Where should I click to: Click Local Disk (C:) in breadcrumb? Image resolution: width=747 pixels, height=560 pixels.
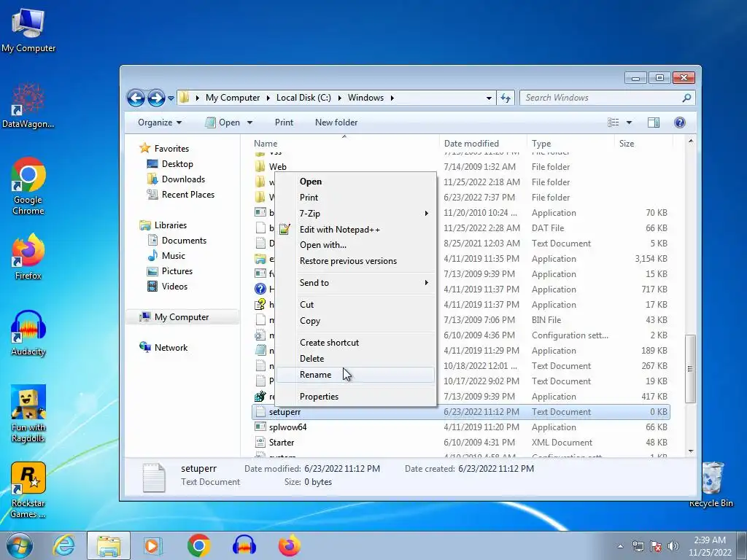click(303, 98)
